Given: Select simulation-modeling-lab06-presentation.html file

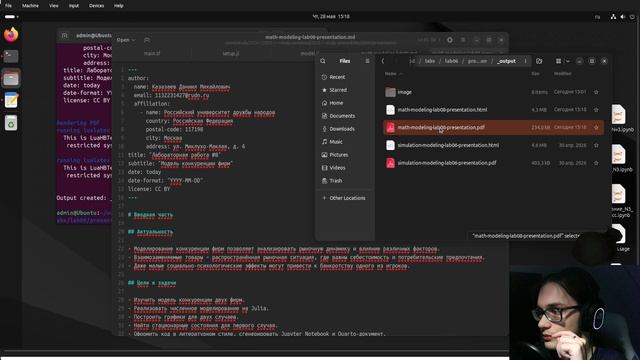Looking at the screenshot, I should 493,145.
